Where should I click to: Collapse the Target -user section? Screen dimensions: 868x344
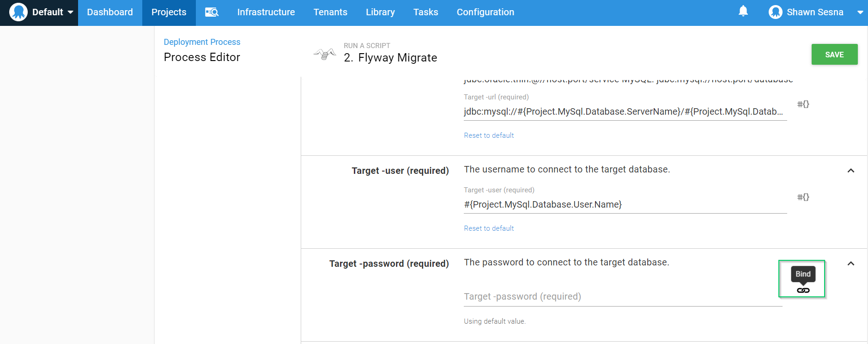point(850,171)
